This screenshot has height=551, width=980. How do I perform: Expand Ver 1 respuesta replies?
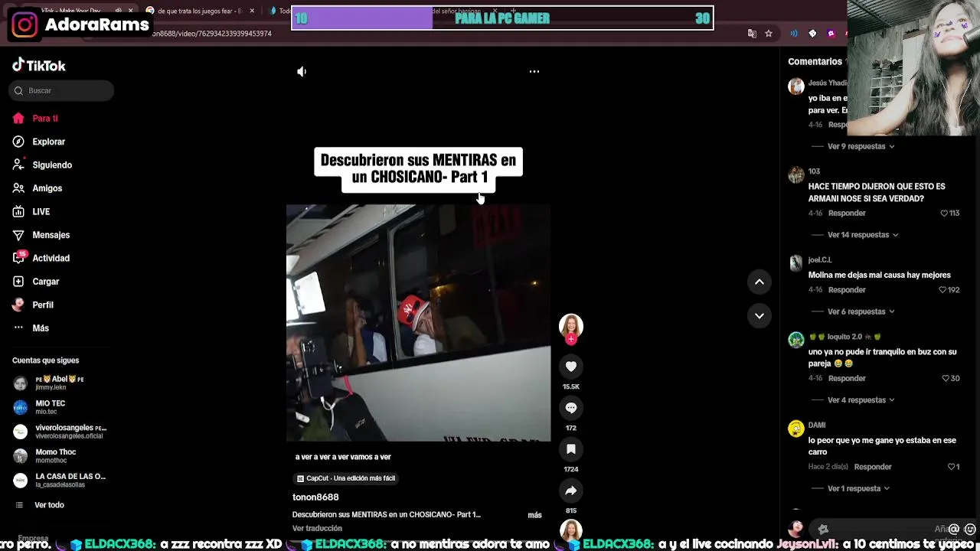[858, 488]
